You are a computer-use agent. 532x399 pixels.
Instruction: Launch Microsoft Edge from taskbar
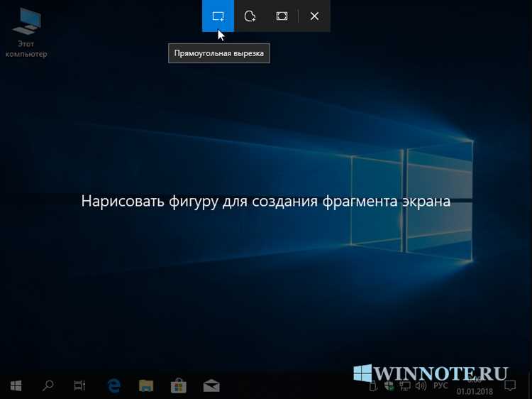pos(113,386)
